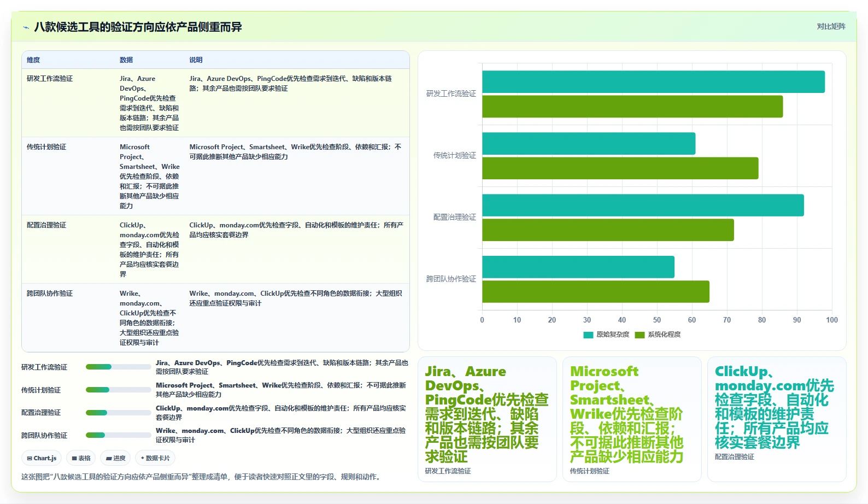
Task: Toggle the 原始复杂度 legend swatch
Action: coord(588,335)
